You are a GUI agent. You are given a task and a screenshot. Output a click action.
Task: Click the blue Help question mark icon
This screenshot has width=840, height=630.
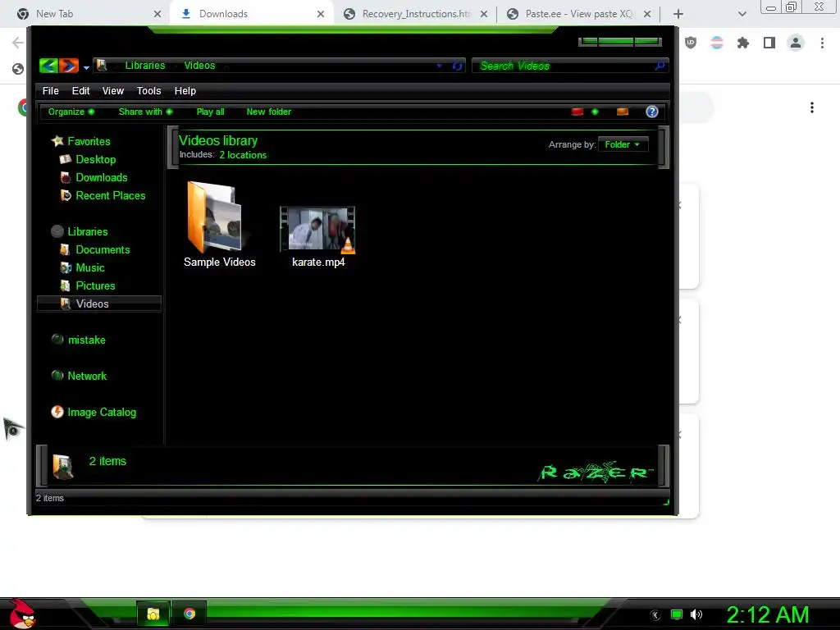pyautogui.click(x=652, y=112)
